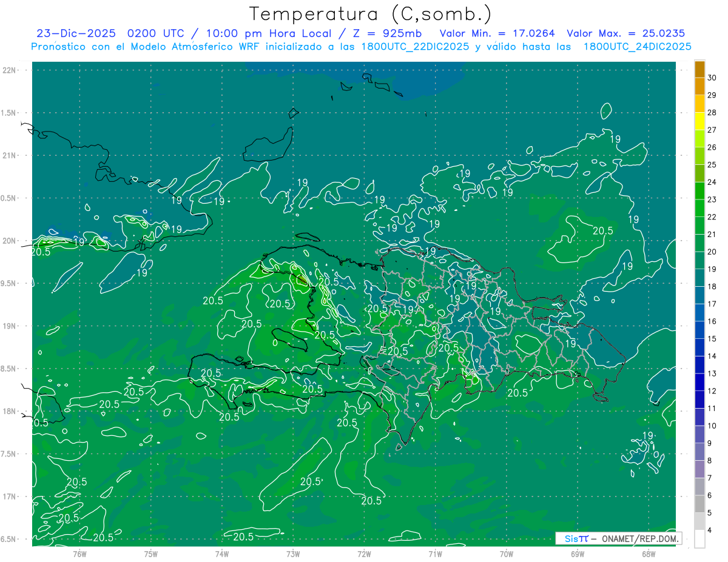Click the '1800UTC_24DIC2025' valid-until time

click(637, 47)
